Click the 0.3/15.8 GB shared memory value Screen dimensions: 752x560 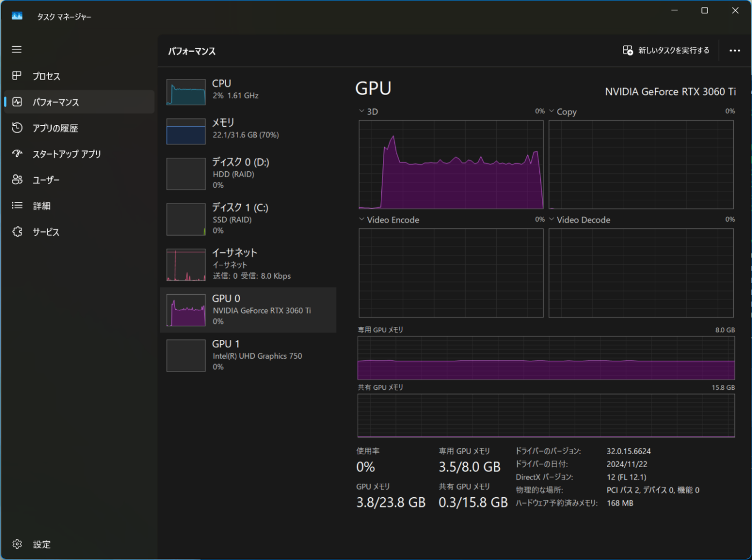click(473, 503)
